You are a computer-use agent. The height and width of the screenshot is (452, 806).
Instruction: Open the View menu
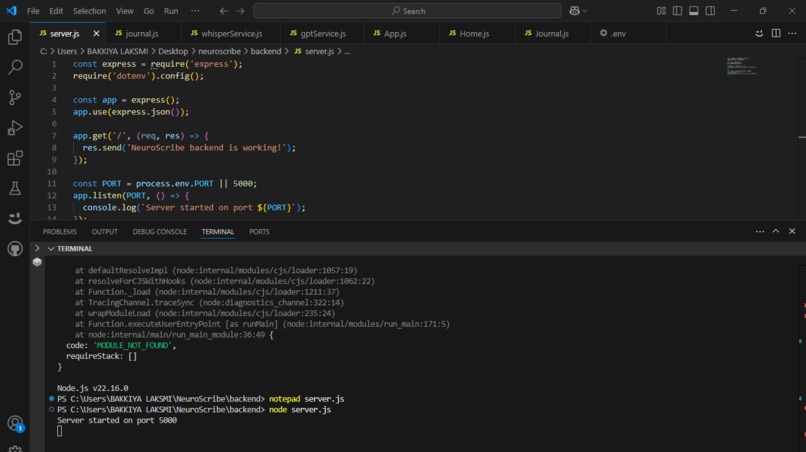coord(124,11)
